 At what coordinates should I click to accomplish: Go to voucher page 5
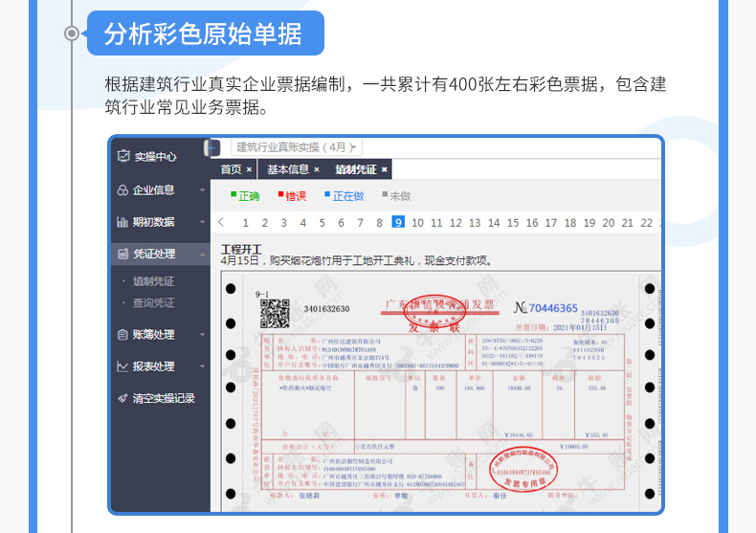tap(322, 223)
